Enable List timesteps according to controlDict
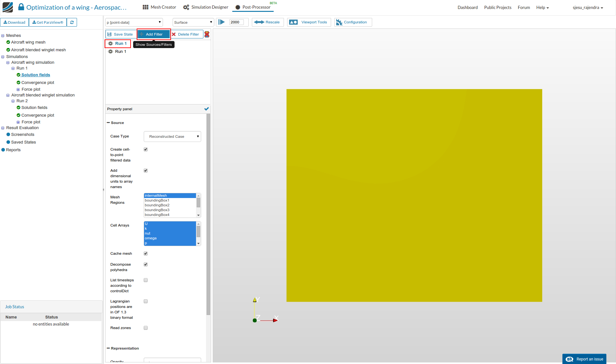Image resolution: width=616 pixels, height=364 pixels. tap(146, 280)
